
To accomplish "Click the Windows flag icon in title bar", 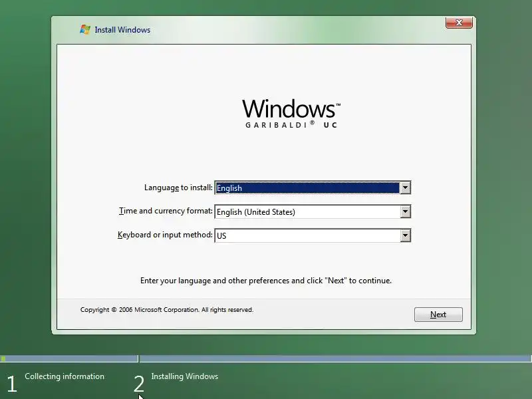I will click(x=85, y=29).
